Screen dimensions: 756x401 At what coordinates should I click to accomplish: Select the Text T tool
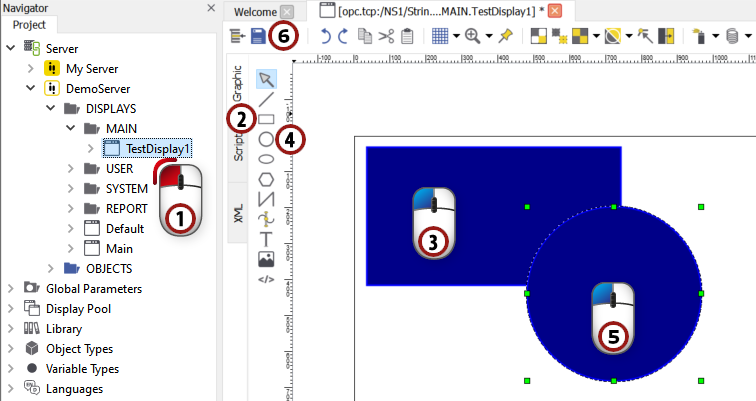tap(266, 240)
